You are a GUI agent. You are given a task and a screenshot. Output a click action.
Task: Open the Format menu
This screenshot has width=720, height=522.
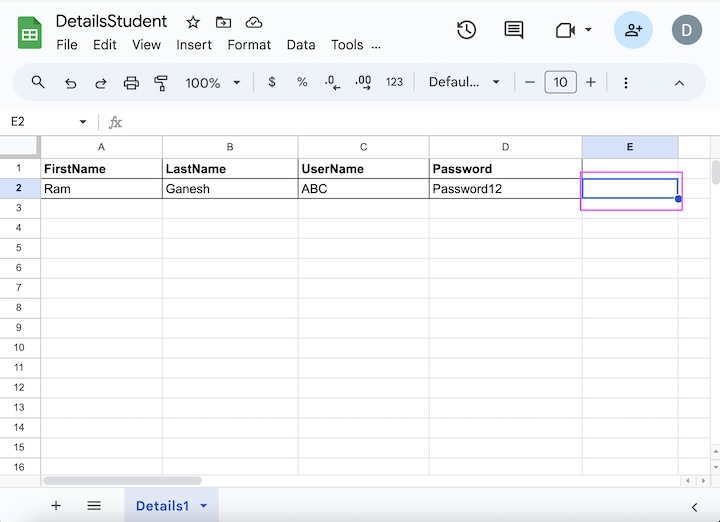249,44
